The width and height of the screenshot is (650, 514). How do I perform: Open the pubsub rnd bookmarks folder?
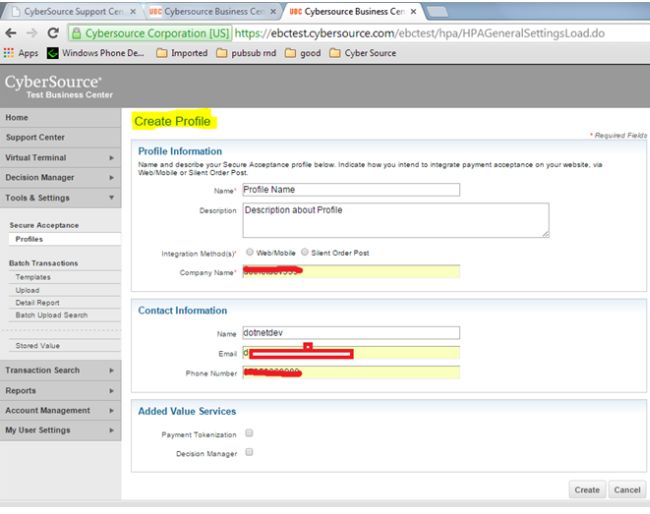coord(246,53)
